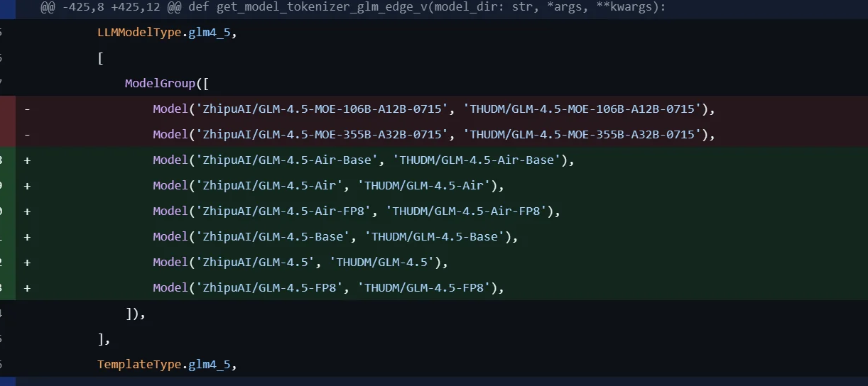Select the added 'ZhipuAI/GLM-4.5-Base' model line
This screenshot has width=868, height=386.
(434, 237)
